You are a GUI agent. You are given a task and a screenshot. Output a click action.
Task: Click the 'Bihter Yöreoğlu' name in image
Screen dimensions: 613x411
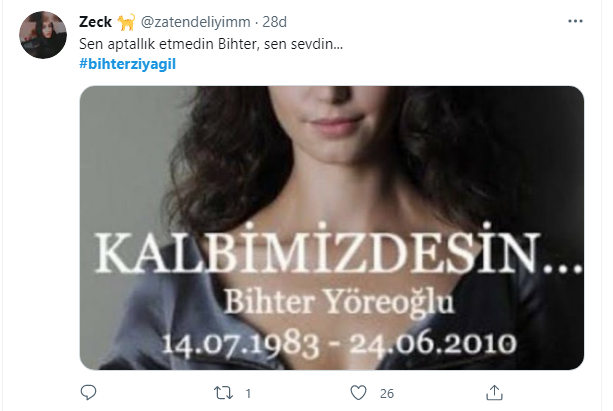339,302
